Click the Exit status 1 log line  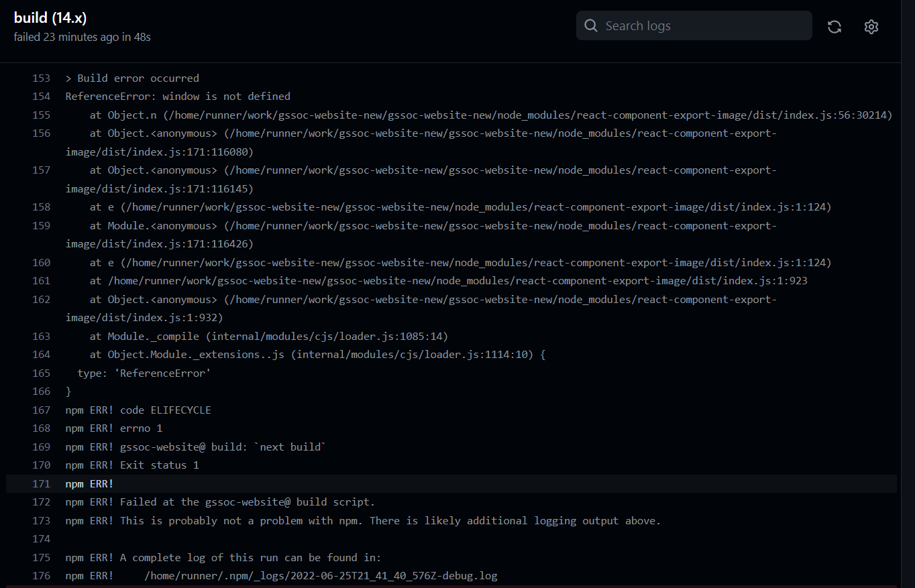tap(131, 465)
